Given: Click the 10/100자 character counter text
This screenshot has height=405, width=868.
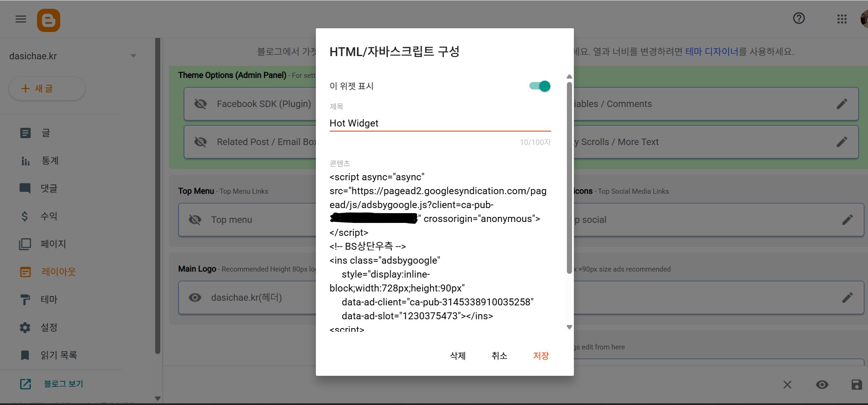Looking at the screenshot, I should pyautogui.click(x=535, y=142).
